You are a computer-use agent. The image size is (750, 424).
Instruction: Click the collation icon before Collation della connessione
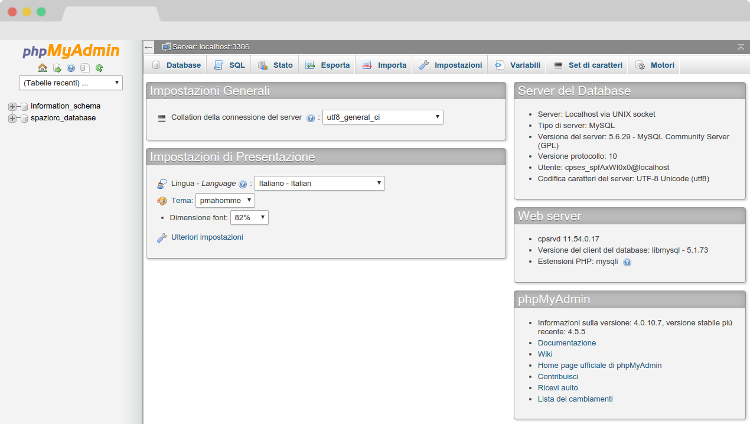pyautogui.click(x=162, y=118)
